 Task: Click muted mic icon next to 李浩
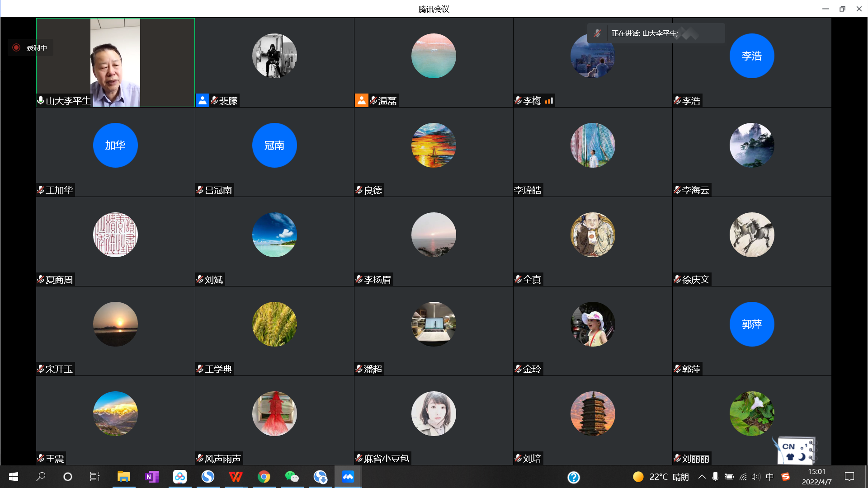[x=677, y=100]
